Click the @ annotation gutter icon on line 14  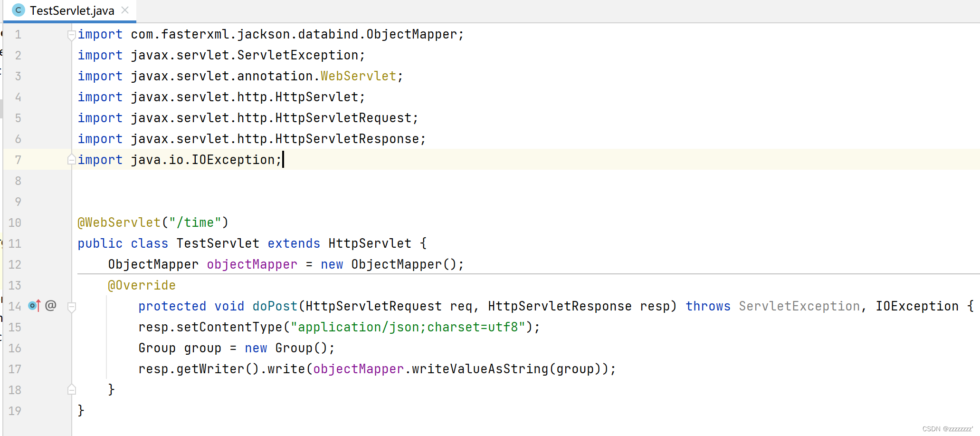[x=51, y=305]
